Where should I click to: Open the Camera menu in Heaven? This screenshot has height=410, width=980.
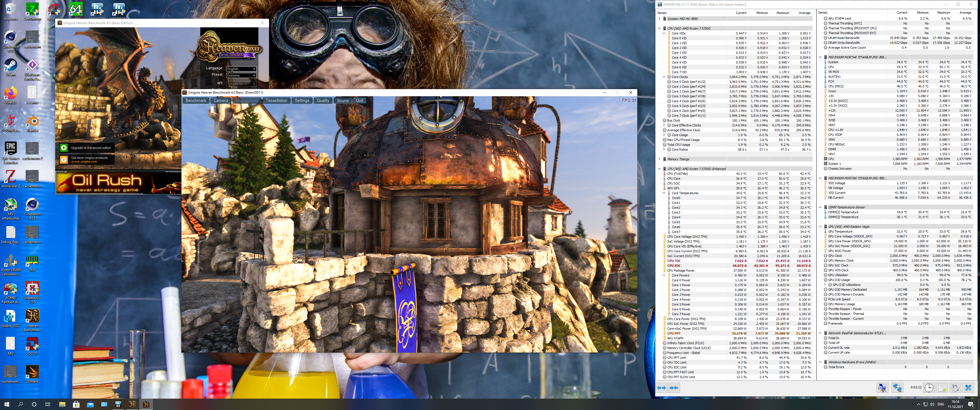tap(221, 101)
